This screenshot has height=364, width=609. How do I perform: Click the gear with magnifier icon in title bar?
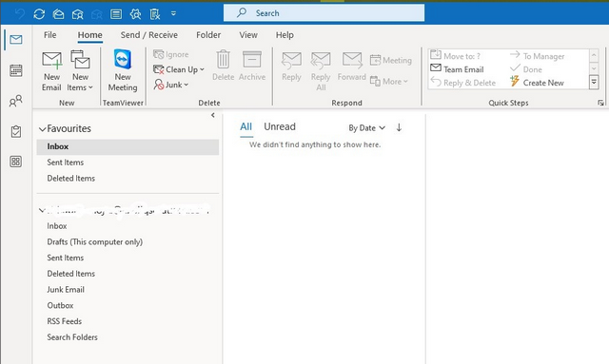[x=135, y=14]
